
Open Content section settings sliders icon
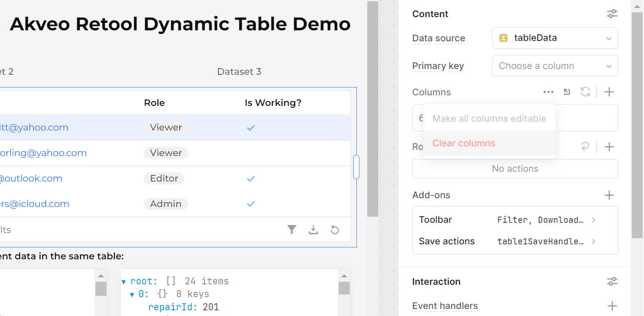tap(612, 14)
